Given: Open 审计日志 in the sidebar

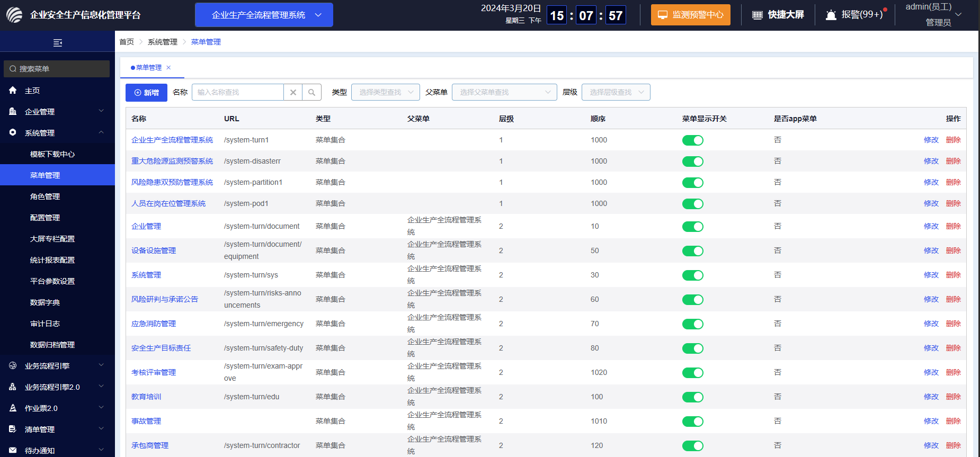Looking at the screenshot, I should coord(57,324).
